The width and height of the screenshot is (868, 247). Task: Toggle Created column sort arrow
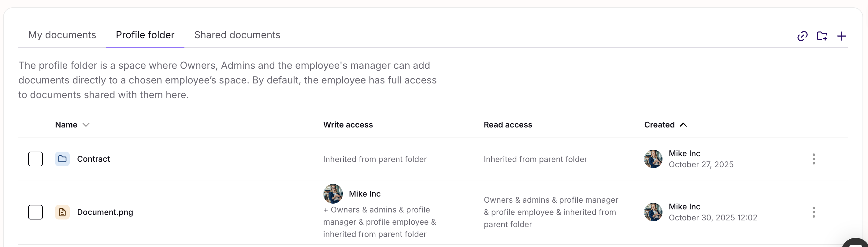[683, 125]
